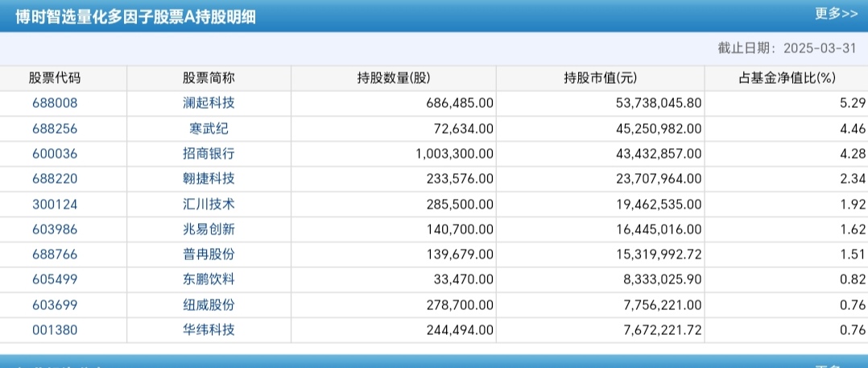Click stock name 普冉股份

(209, 254)
